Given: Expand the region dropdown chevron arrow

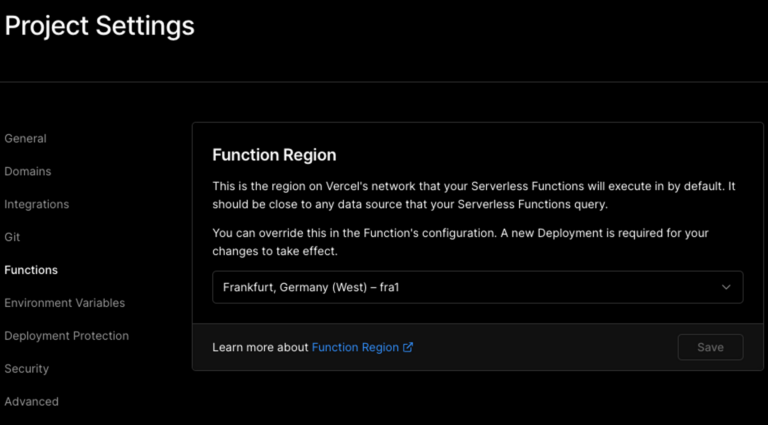Looking at the screenshot, I should pyautogui.click(x=726, y=287).
